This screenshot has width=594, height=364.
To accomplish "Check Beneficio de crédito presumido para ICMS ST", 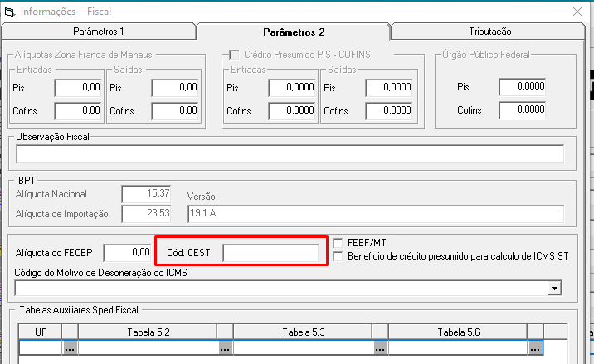I will pyautogui.click(x=338, y=256).
